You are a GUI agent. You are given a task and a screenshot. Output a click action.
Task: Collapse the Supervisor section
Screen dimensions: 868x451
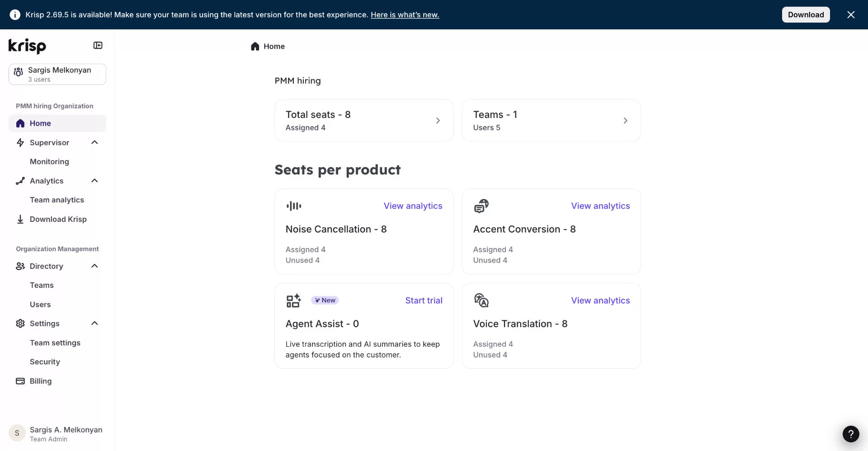coord(94,142)
